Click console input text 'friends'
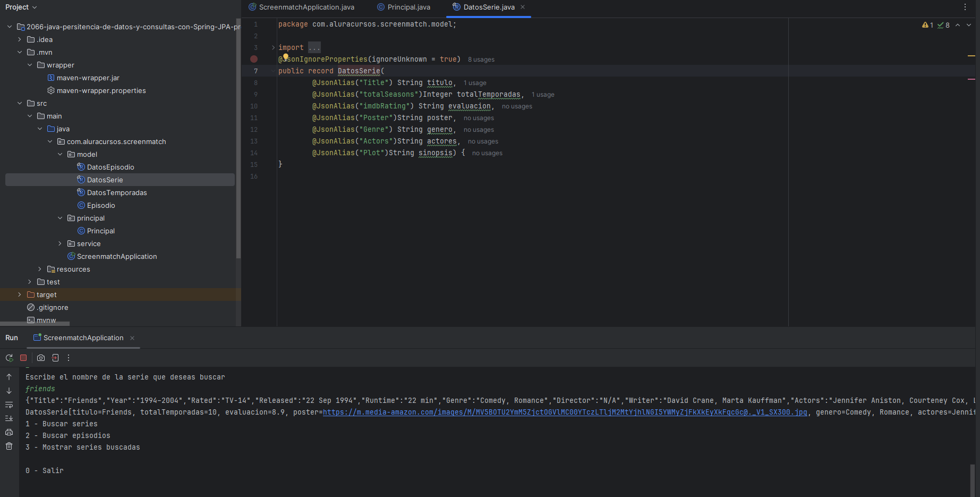This screenshot has height=497, width=980. pyautogui.click(x=40, y=389)
